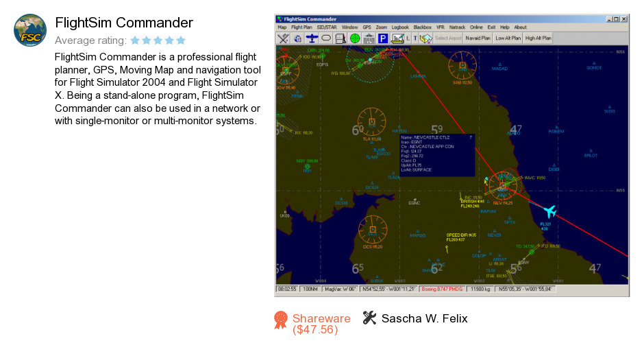This screenshot has width=644, height=354.
Task: Open the chart drawing ruler icon
Action: click(x=397, y=38)
